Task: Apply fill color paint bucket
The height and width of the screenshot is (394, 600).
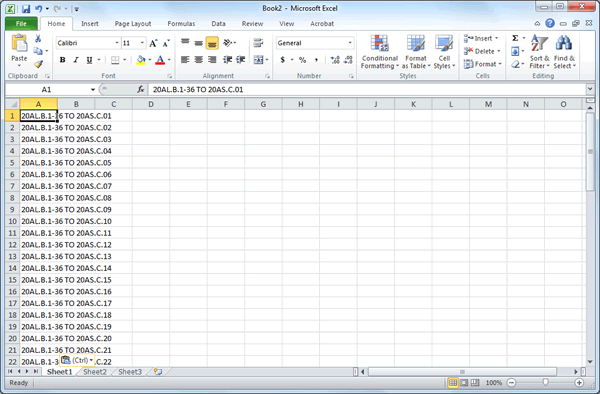Action: tap(141, 60)
